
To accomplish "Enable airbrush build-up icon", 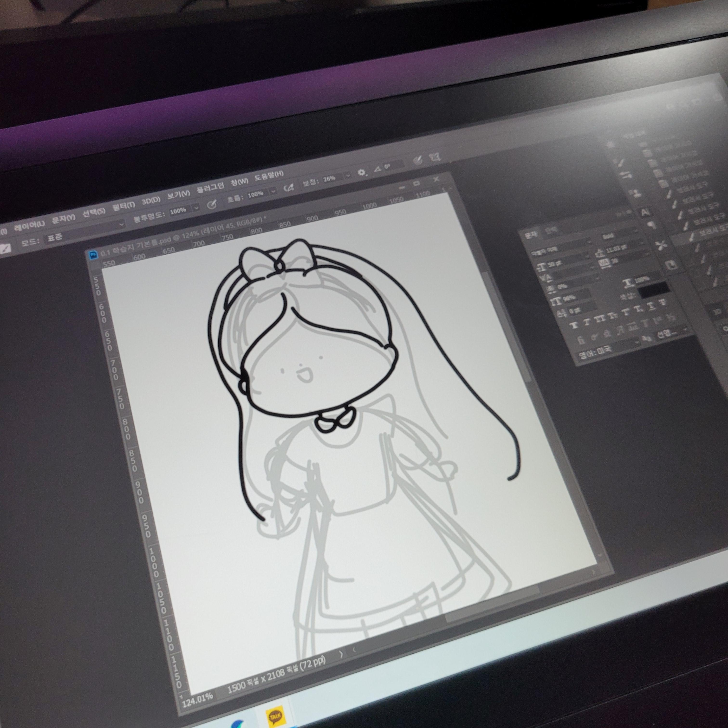I will click(x=289, y=188).
